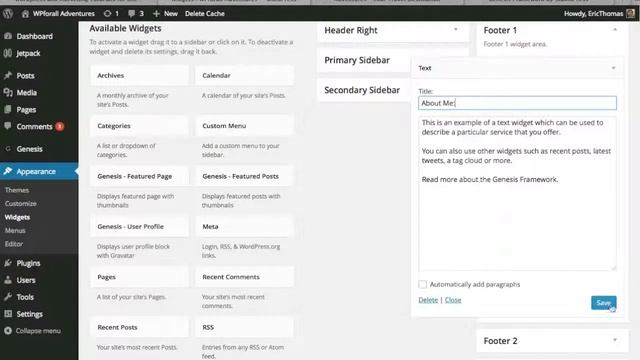Open the comments bubble icon showing 3
Image resolution: width=640 pixels, height=360 pixels.
[x=131, y=13]
